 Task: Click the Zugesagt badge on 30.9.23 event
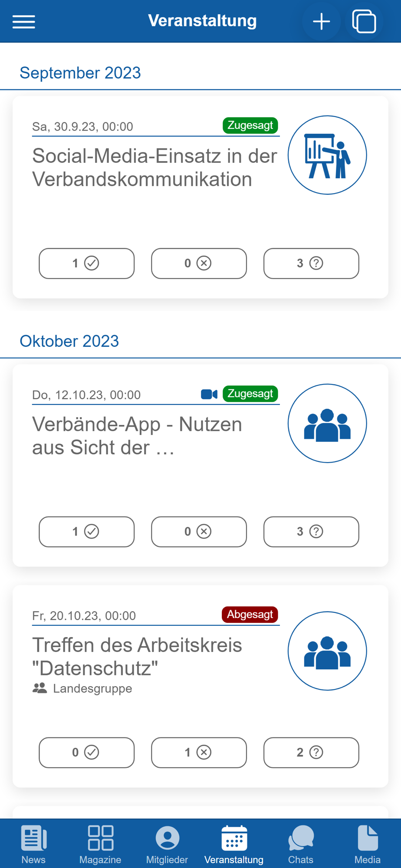click(250, 125)
